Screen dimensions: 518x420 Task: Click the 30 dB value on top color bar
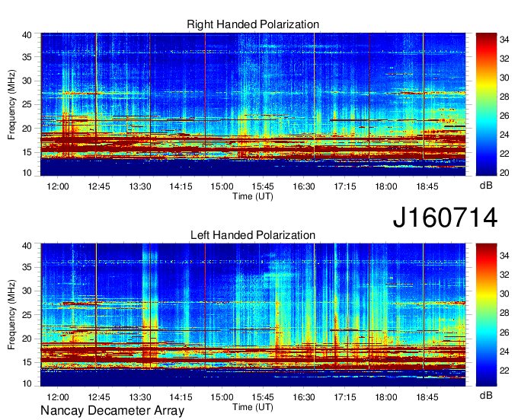[504, 78]
